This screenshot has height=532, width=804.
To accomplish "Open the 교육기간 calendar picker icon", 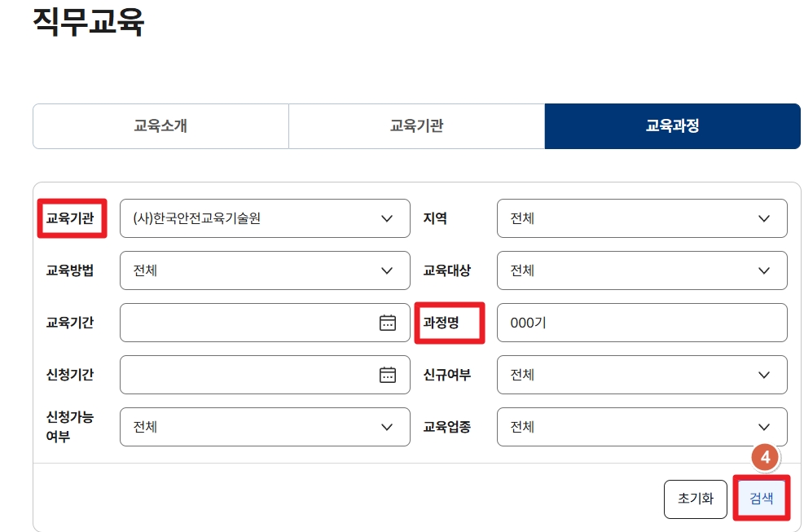I will coord(388,323).
